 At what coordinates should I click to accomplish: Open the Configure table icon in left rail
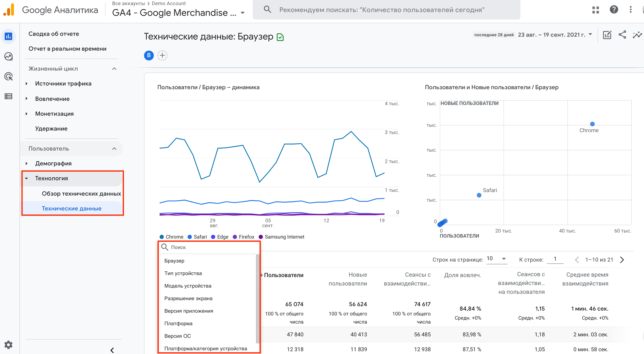[x=9, y=96]
